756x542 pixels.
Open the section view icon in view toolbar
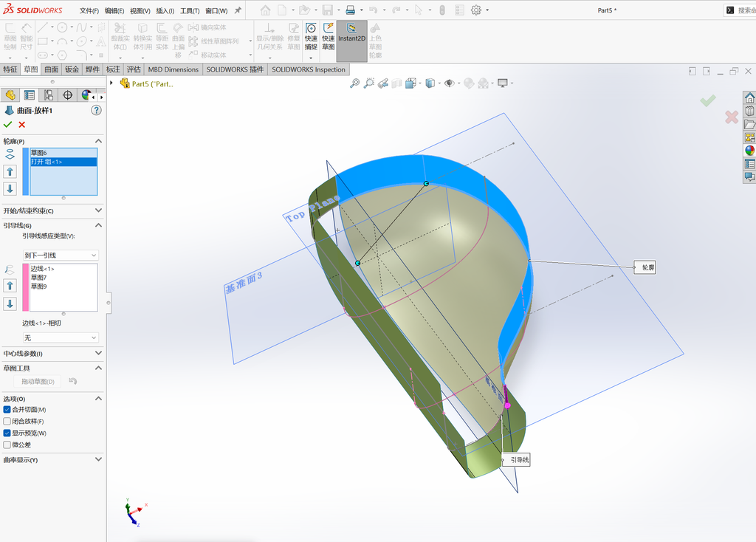coord(396,83)
